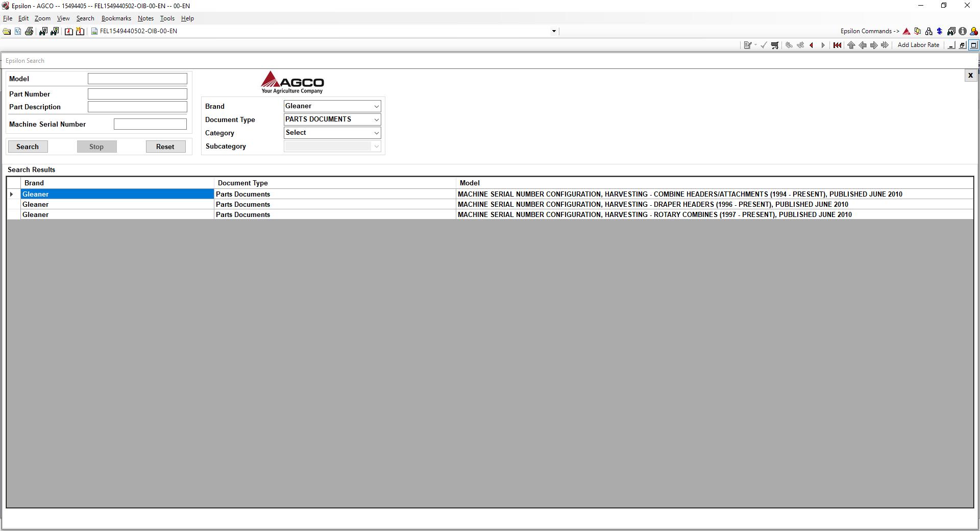Click the Part Description input field

137,107
